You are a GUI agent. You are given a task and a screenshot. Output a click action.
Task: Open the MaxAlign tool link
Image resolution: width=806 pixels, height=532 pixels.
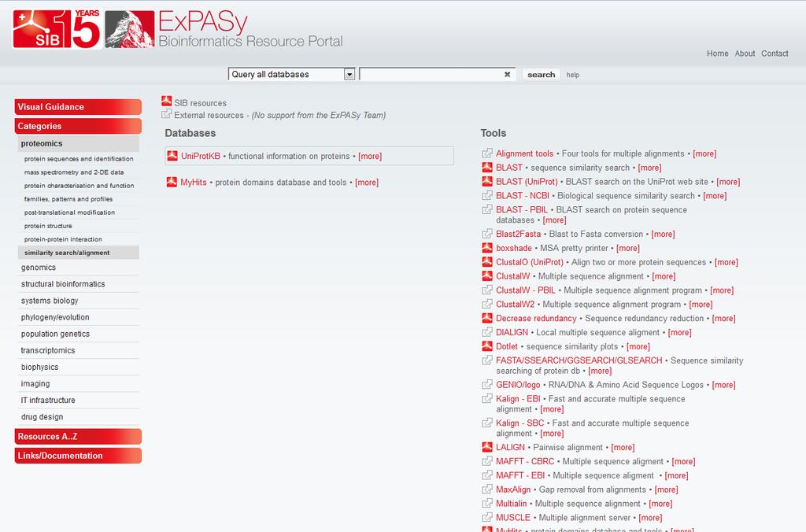coord(513,490)
